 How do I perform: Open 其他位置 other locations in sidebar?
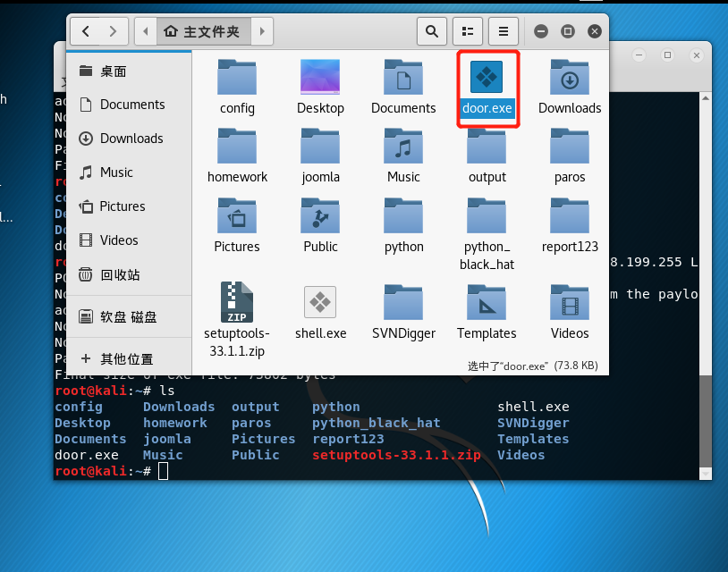[129, 358]
